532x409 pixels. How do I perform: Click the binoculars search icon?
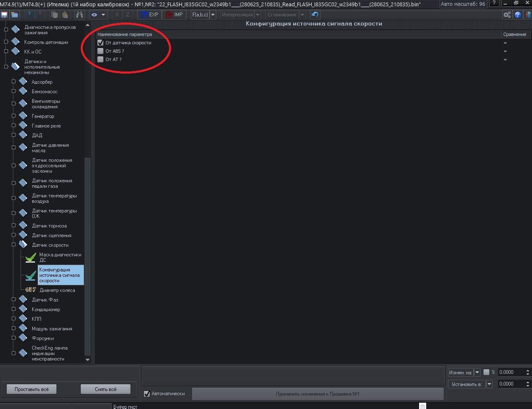click(79, 15)
